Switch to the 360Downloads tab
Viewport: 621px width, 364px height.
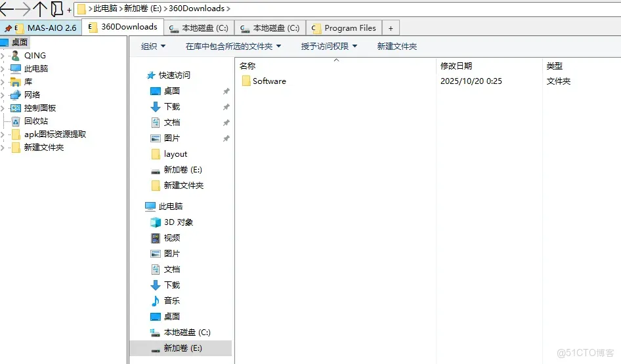123,27
